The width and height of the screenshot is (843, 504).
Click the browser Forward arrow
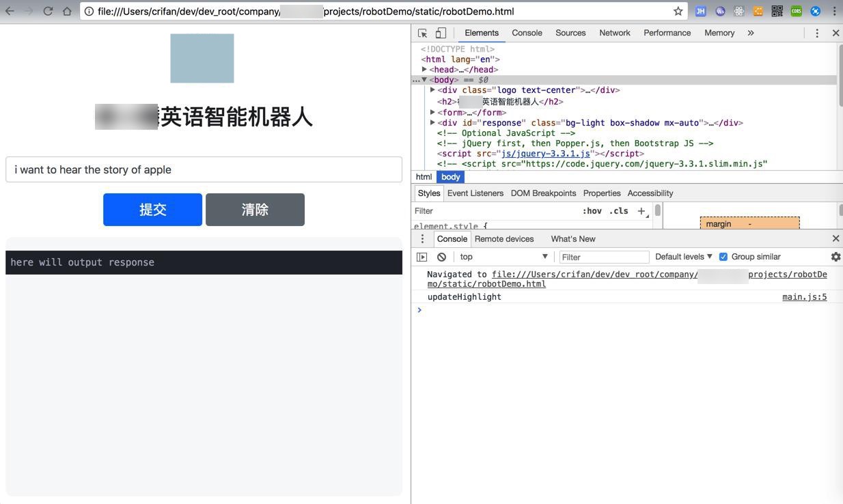[x=29, y=11]
